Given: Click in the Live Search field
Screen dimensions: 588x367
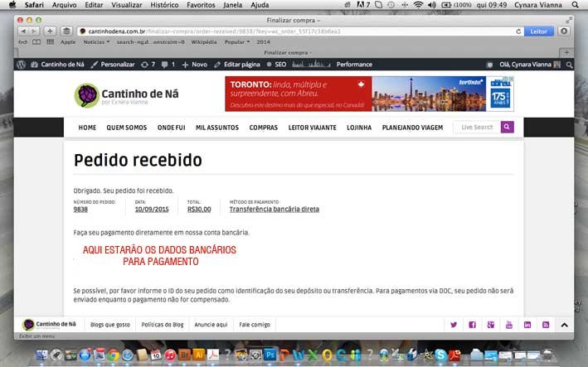Looking at the screenshot, I should click(477, 127).
